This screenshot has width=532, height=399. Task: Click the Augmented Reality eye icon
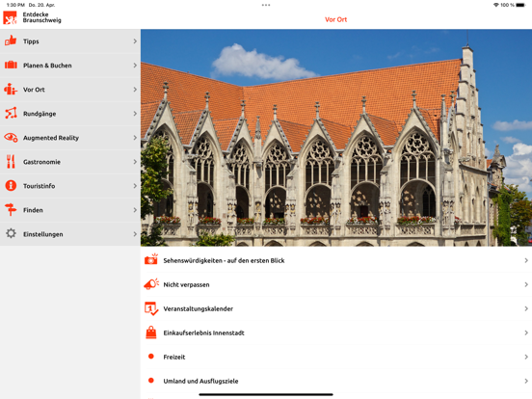tap(11, 138)
